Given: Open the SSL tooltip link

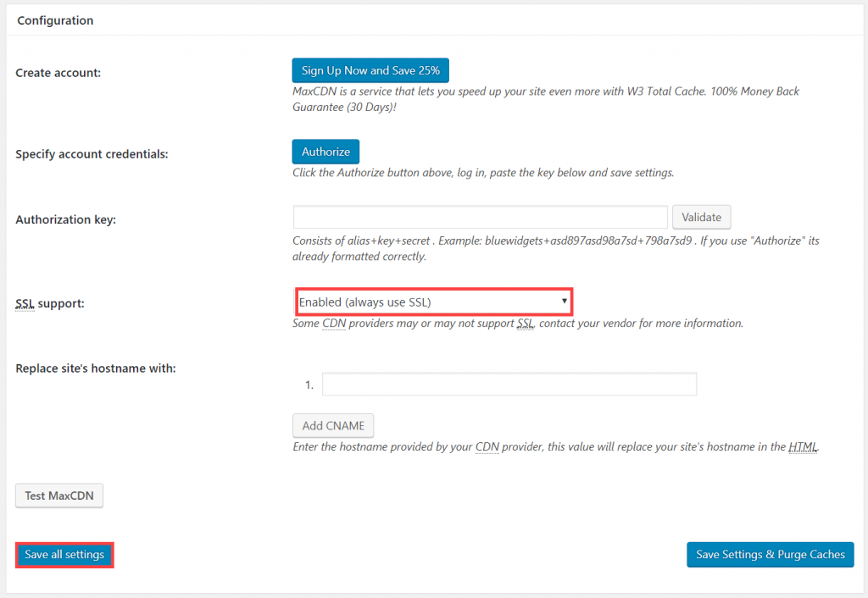Looking at the screenshot, I should click(x=24, y=303).
